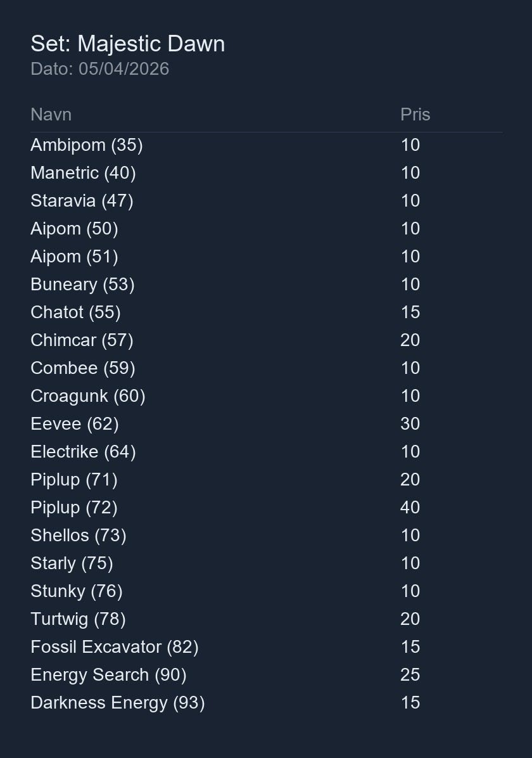The width and height of the screenshot is (532, 758).
Task: Click the Buneary (53) name
Action: [82, 284]
